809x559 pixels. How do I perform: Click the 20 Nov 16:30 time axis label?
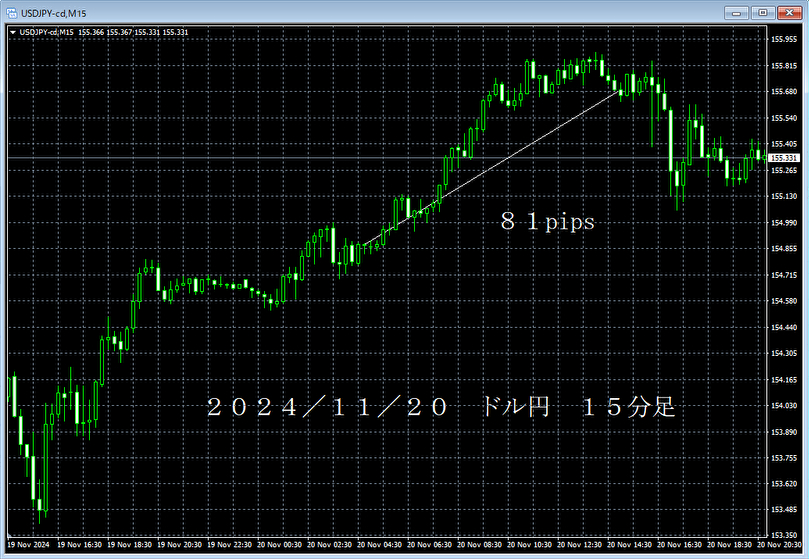tap(680, 545)
